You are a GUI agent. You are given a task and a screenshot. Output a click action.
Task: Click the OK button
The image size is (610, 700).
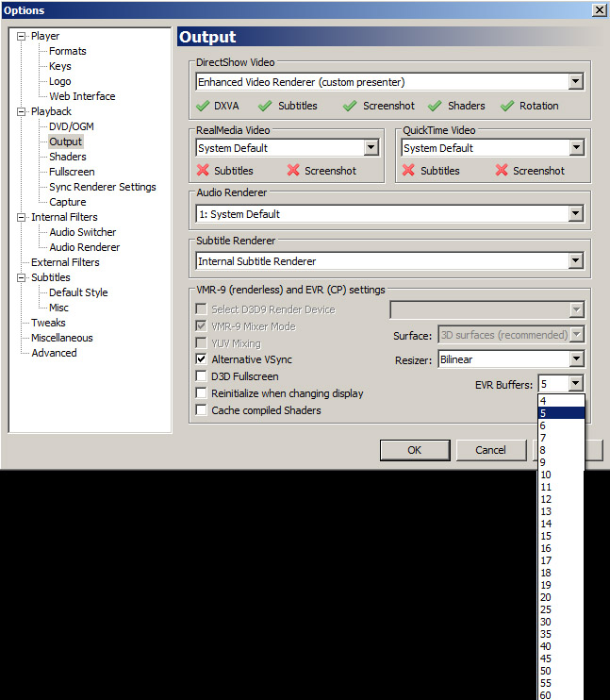click(415, 450)
